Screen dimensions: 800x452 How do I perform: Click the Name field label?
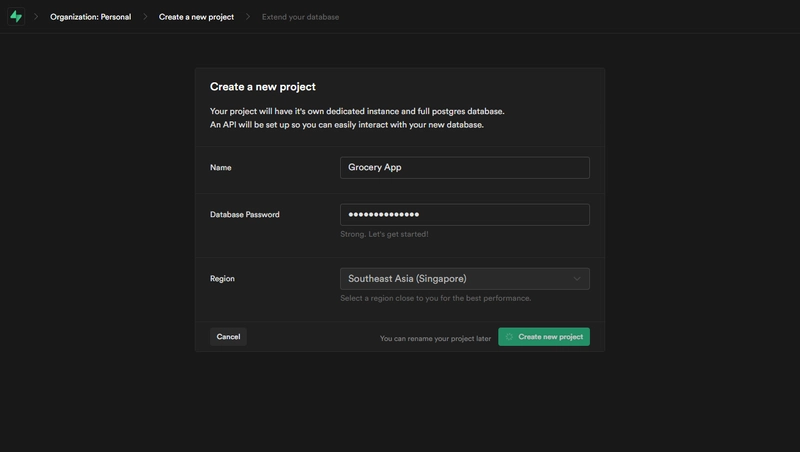click(220, 167)
